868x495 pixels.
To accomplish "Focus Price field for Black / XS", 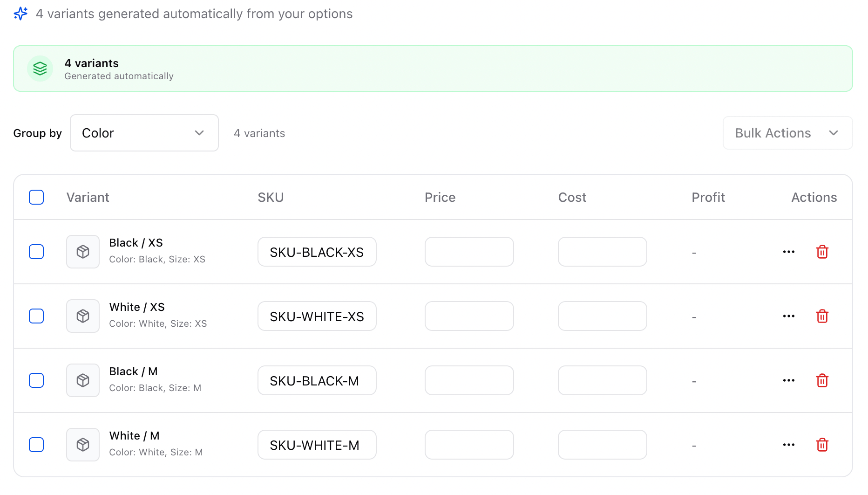I will tap(469, 252).
